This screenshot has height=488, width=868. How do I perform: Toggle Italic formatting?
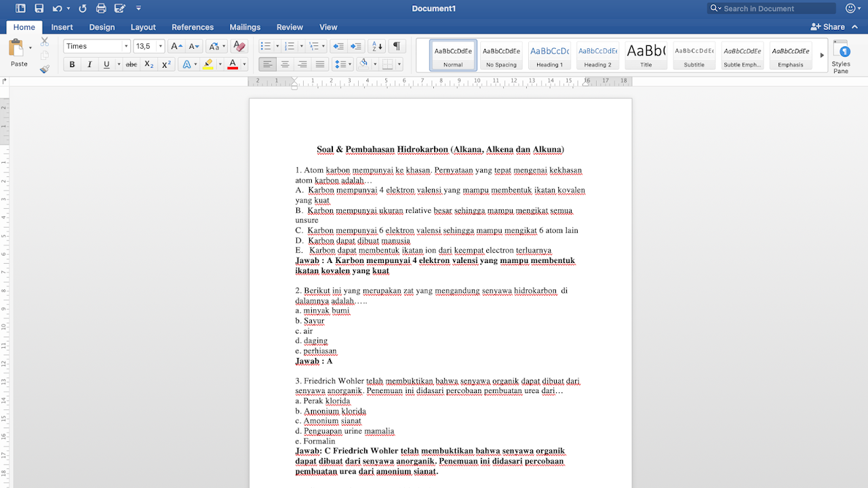tap(90, 64)
